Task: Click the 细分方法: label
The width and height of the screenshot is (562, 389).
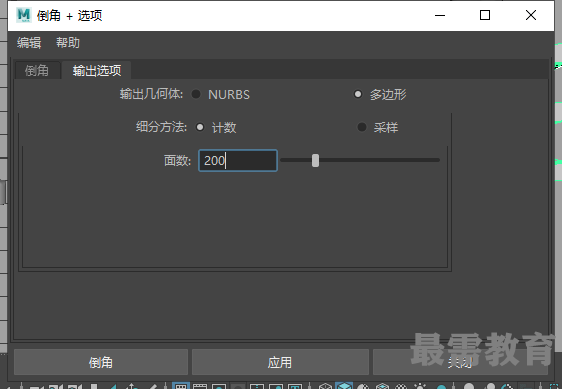Action: (x=161, y=127)
